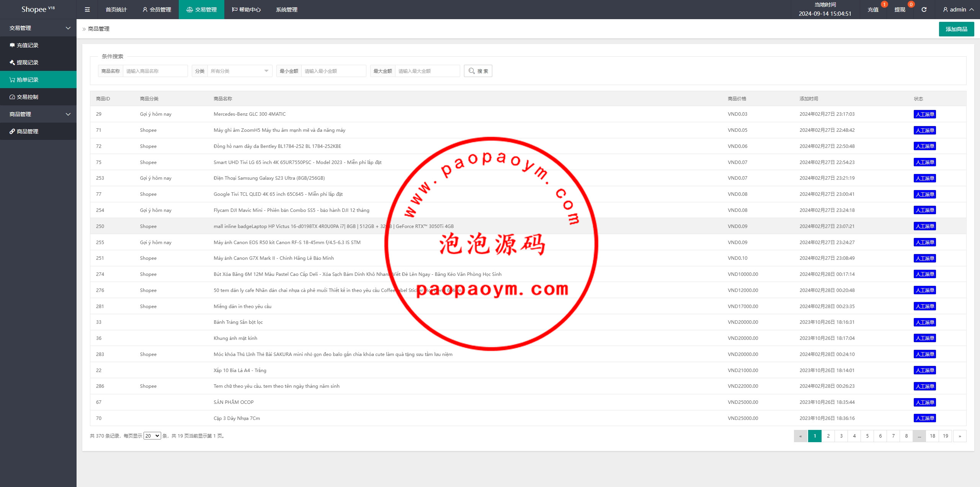980x487 pixels.
Task: Click the 添加时间 column header
Action: point(808,99)
